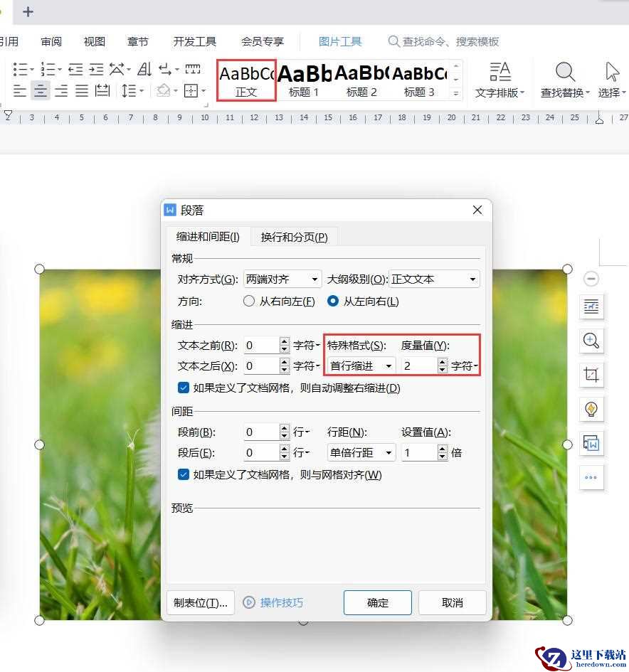Click the indent before text field

click(x=262, y=346)
